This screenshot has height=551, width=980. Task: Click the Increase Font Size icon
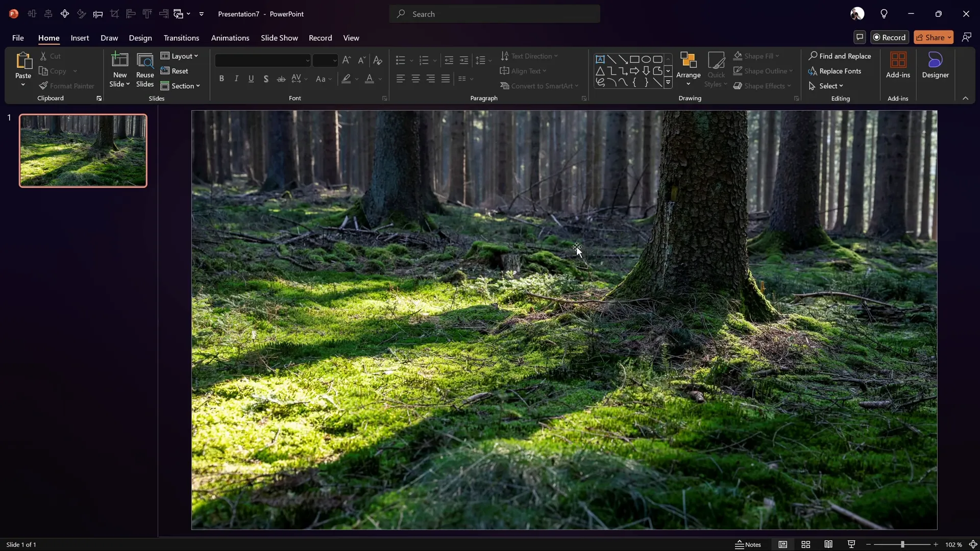click(347, 60)
